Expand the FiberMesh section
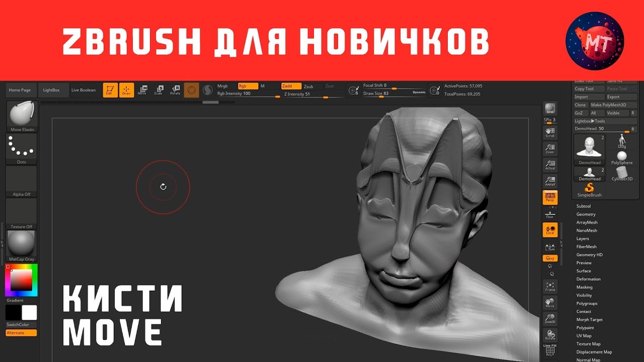The height and width of the screenshot is (362, 644). [586, 246]
